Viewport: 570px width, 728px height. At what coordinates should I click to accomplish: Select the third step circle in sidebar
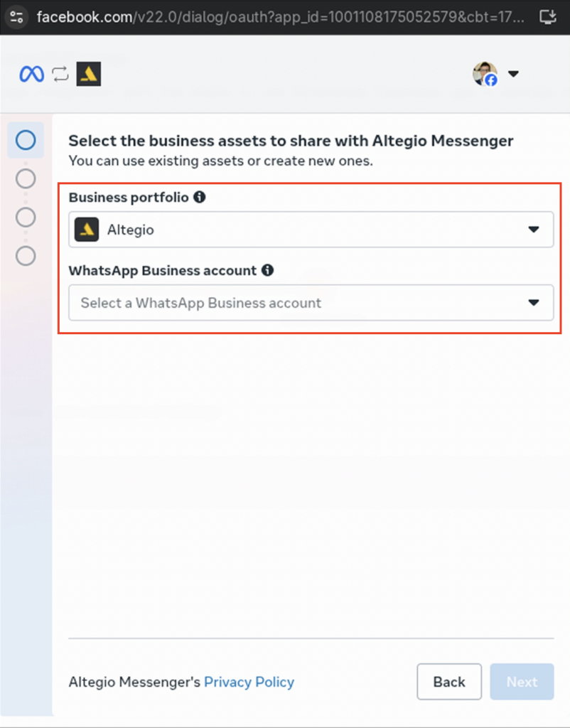point(26,217)
